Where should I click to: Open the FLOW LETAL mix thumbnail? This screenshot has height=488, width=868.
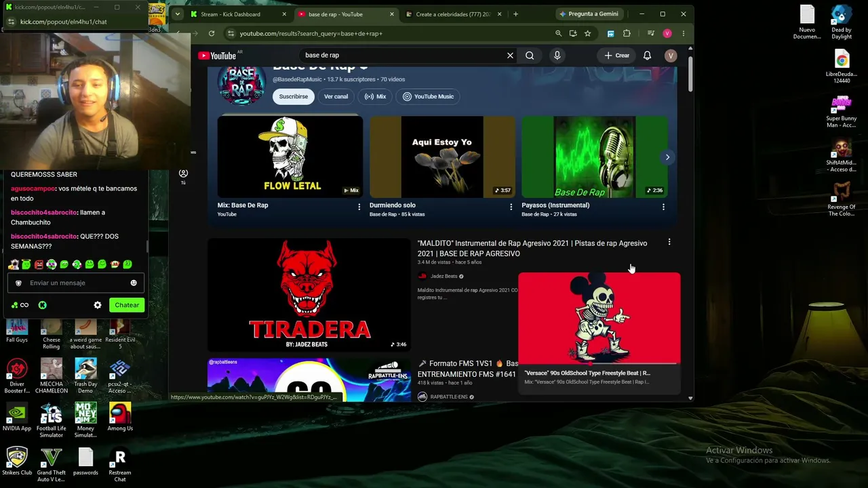coord(290,157)
